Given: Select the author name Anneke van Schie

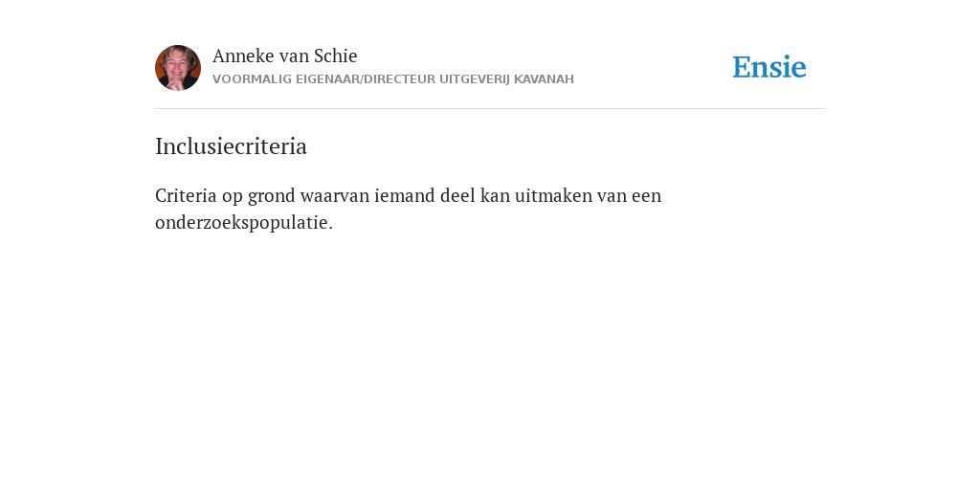Looking at the screenshot, I should click(x=285, y=56).
